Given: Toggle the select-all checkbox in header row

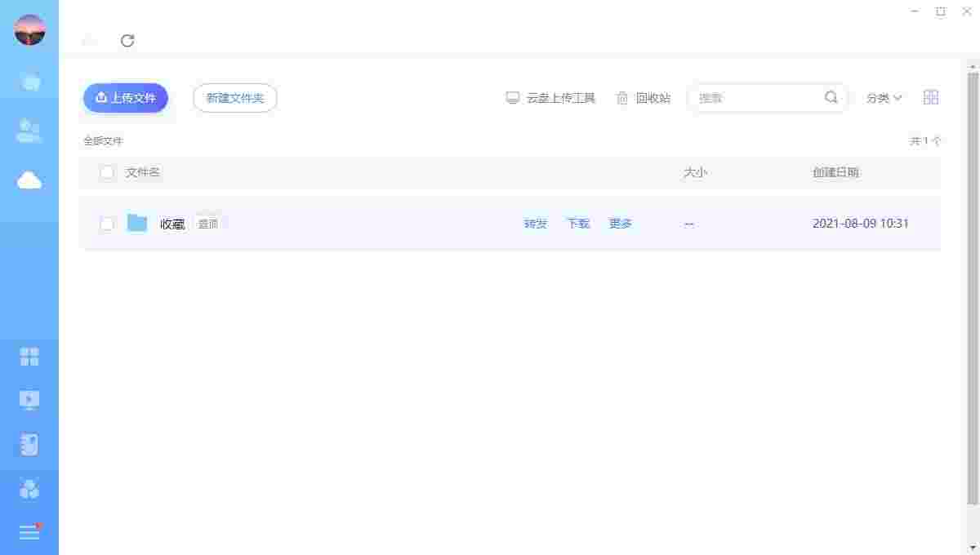Looking at the screenshot, I should pyautogui.click(x=106, y=172).
